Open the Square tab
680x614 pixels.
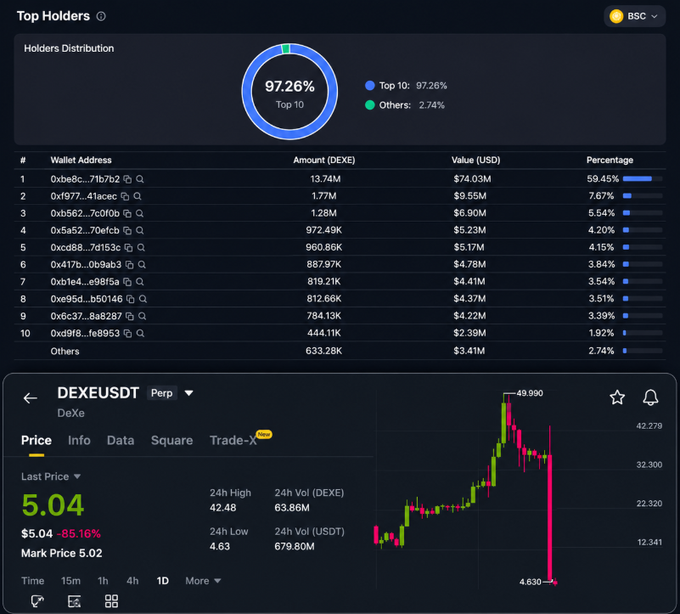pos(172,440)
